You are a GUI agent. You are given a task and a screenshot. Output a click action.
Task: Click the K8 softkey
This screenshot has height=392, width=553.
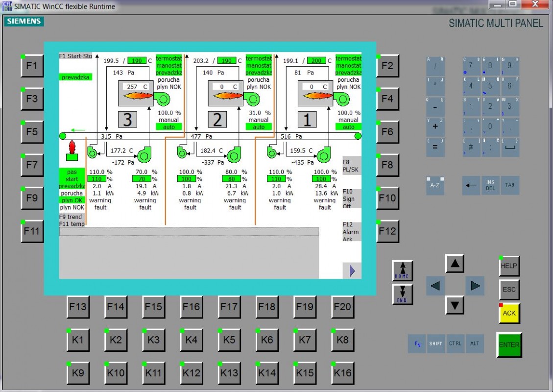tap(342, 340)
